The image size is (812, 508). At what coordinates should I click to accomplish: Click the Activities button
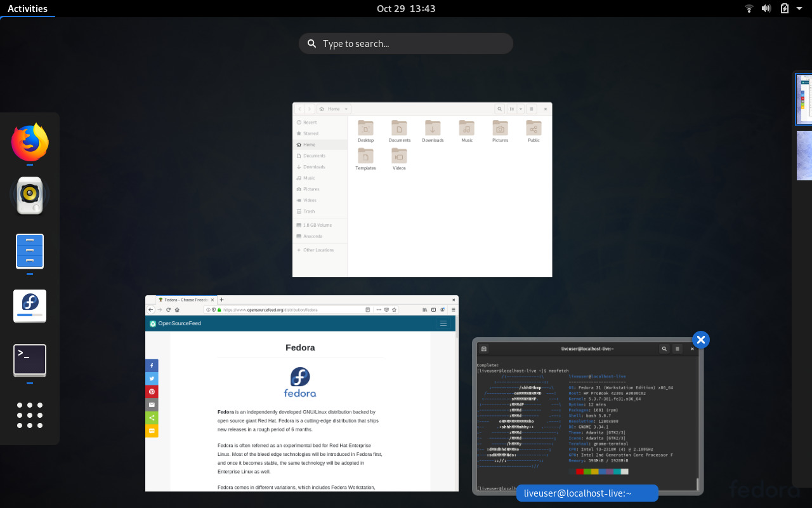tap(27, 8)
